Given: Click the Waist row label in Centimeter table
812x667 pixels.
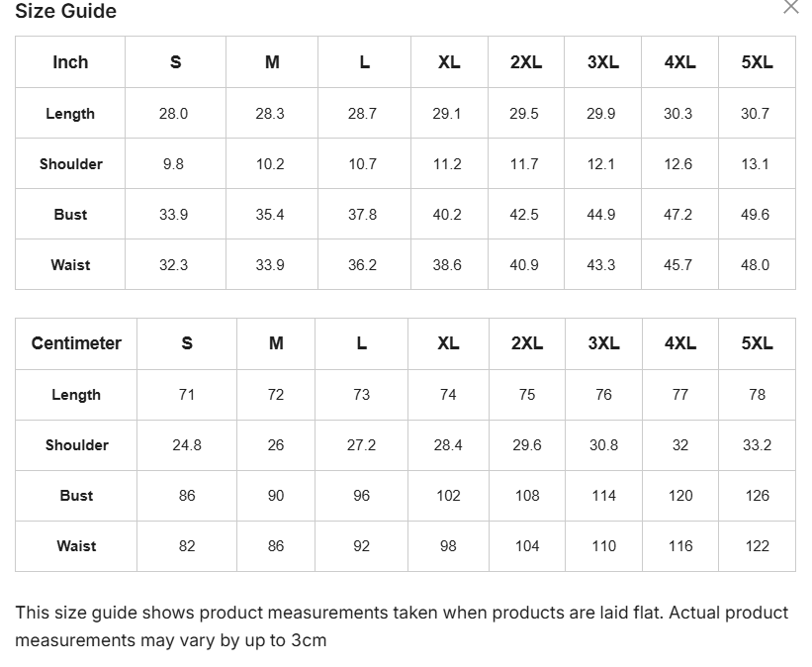Looking at the screenshot, I should point(76,546).
